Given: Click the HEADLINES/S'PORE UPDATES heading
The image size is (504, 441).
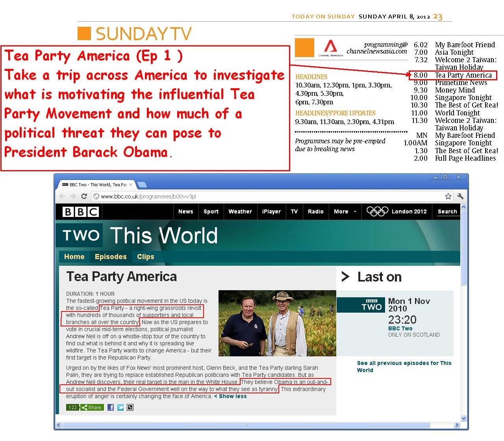Looking at the screenshot, I should 335,113.
